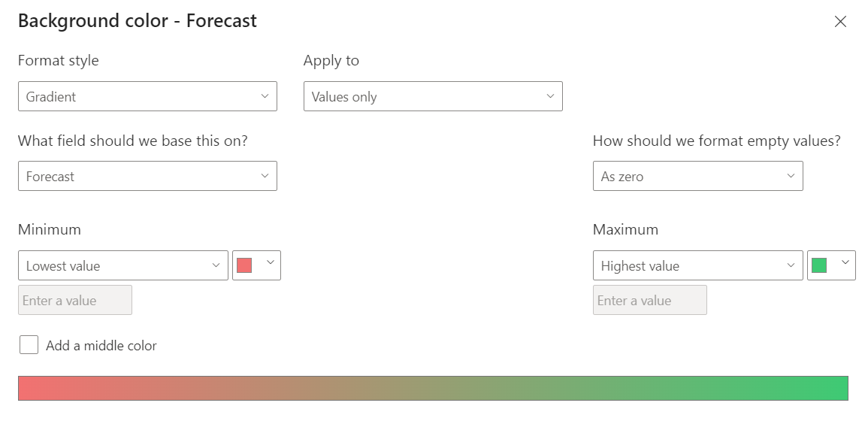This screenshot has width=868, height=436.
Task: Click the 'Format style' label
Action: tap(59, 61)
